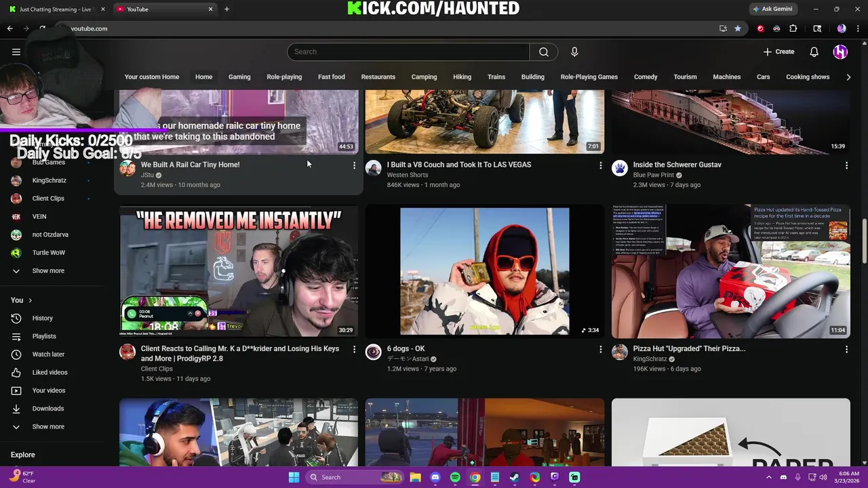Click browser back arrow
The height and width of the screenshot is (488, 868).
coord(10,28)
